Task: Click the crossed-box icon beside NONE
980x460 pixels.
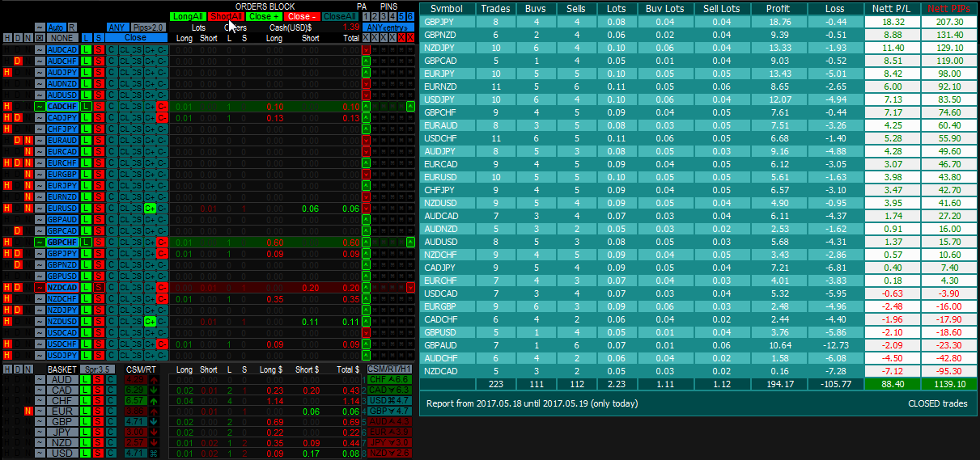Action: coord(40,38)
